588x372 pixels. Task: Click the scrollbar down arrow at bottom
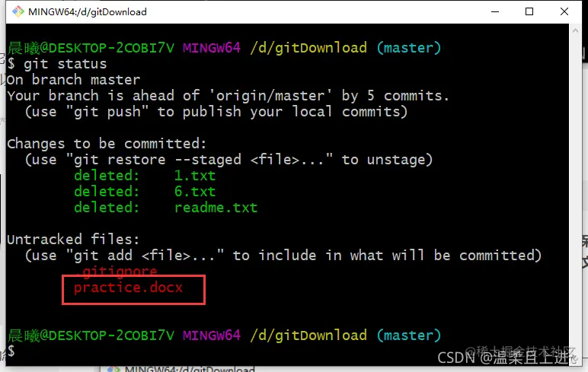575,360
